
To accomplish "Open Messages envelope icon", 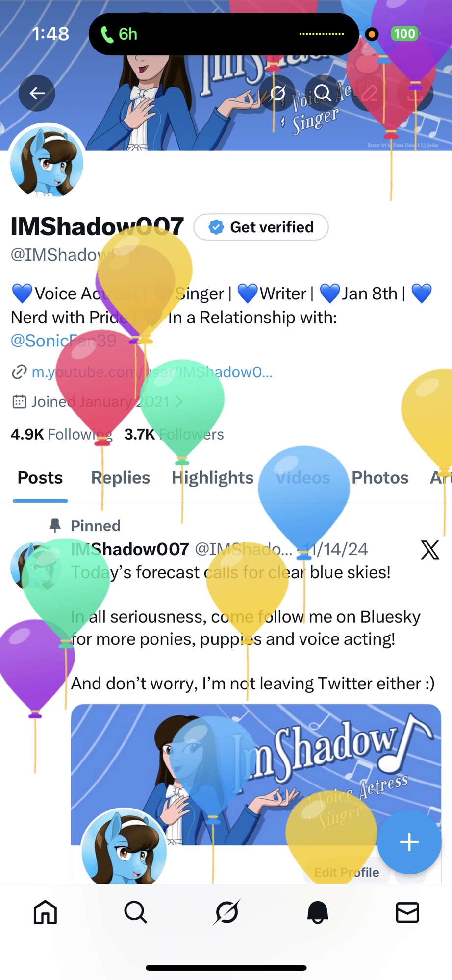I will (407, 912).
